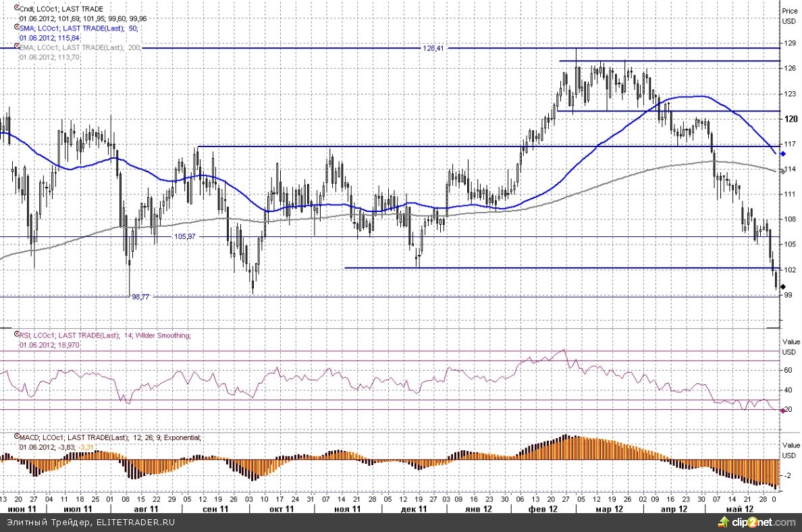Click the 98,77 low level label

141,296
